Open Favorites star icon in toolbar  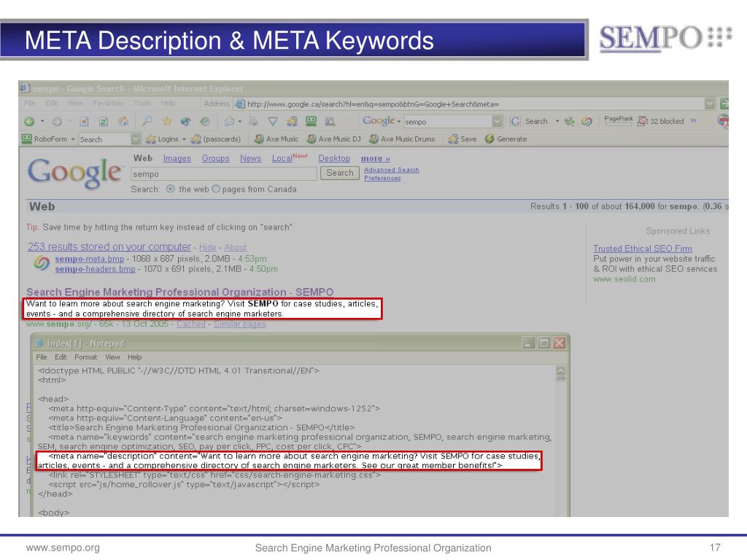[x=167, y=121]
